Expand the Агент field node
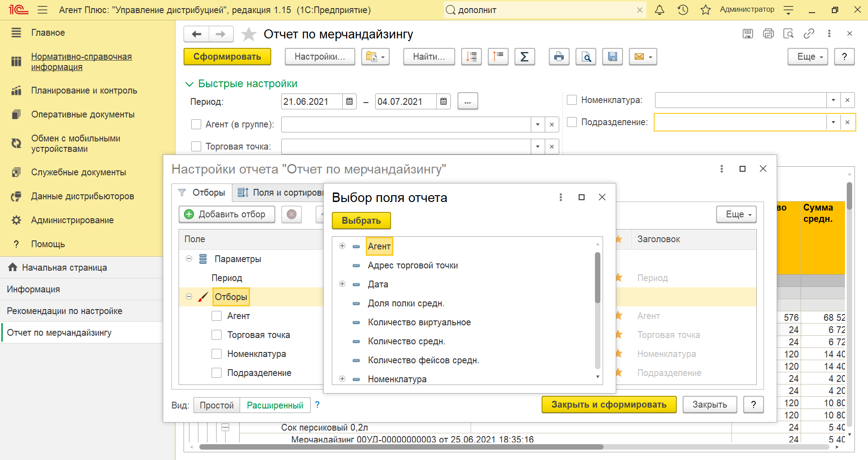868x460 pixels. [x=342, y=246]
